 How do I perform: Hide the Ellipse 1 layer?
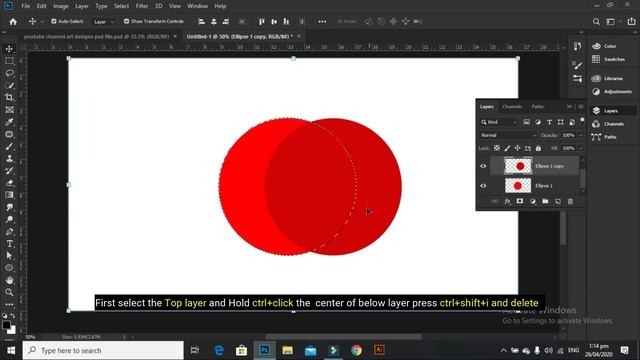pyautogui.click(x=483, y=186)
